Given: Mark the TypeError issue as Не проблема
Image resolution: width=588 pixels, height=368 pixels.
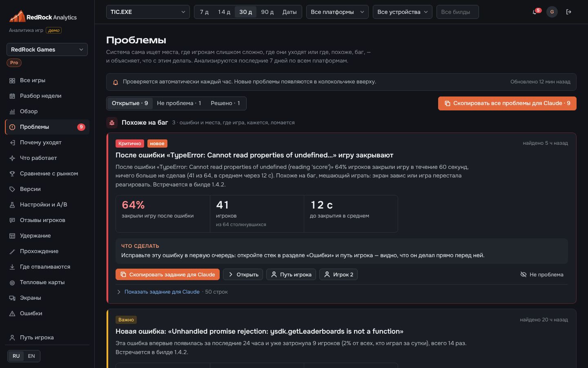Looking at the screenshot, I should pyautogui.click(x=542, y=275).
